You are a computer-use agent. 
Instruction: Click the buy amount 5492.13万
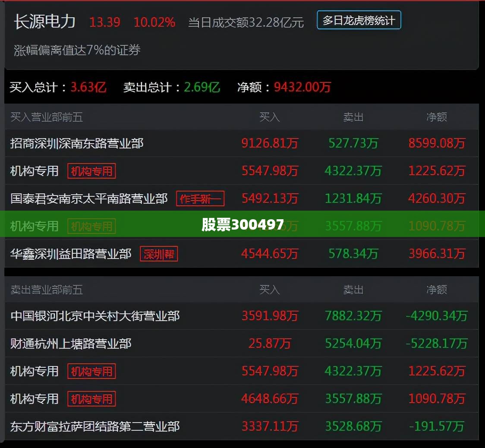[x=270, y=199]
